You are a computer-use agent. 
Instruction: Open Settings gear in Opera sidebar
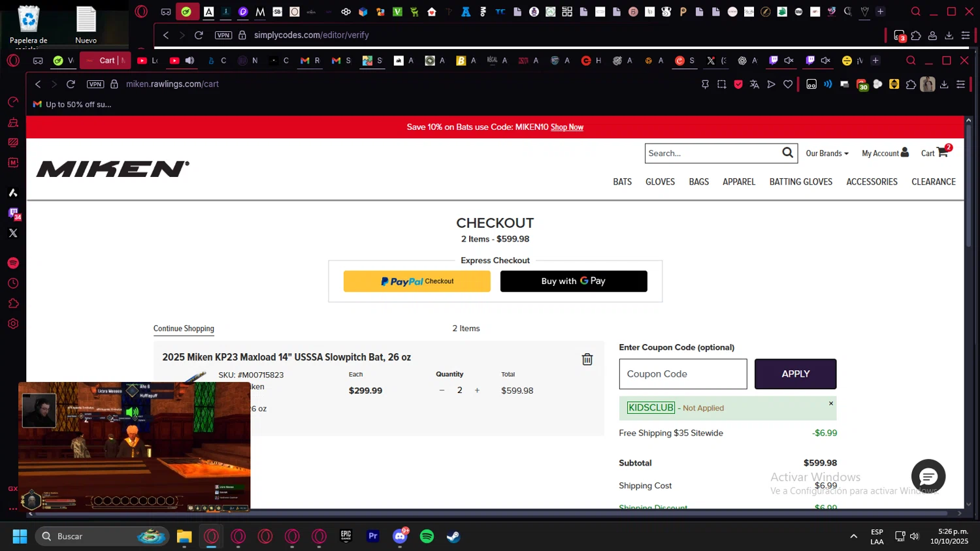(13, 324)
